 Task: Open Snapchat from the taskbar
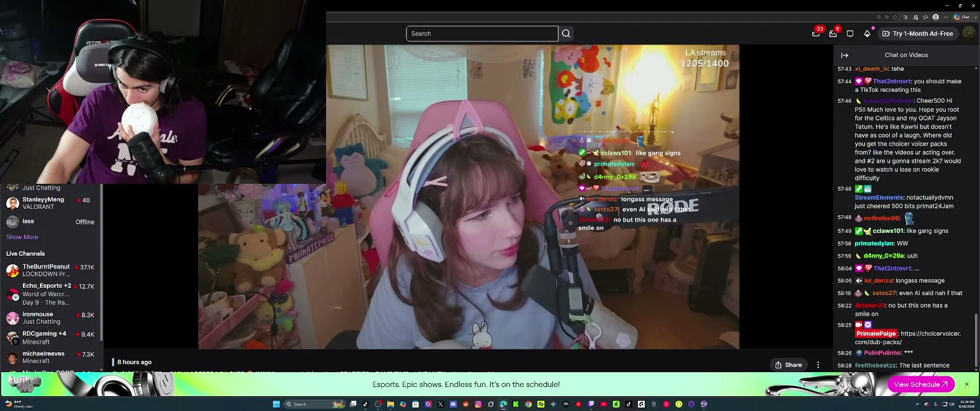tap(678, 404)
